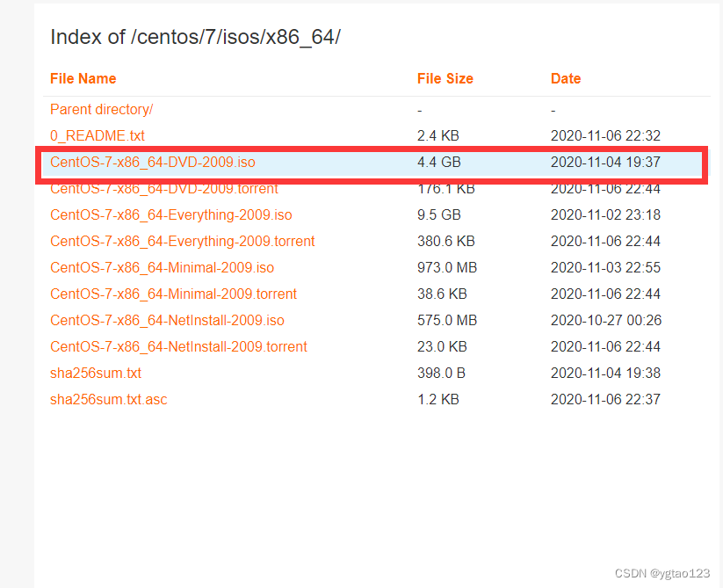Select the 2.4 KB size value
The height and width of the screenshot is (588, 723).
(x=438, y=135)
